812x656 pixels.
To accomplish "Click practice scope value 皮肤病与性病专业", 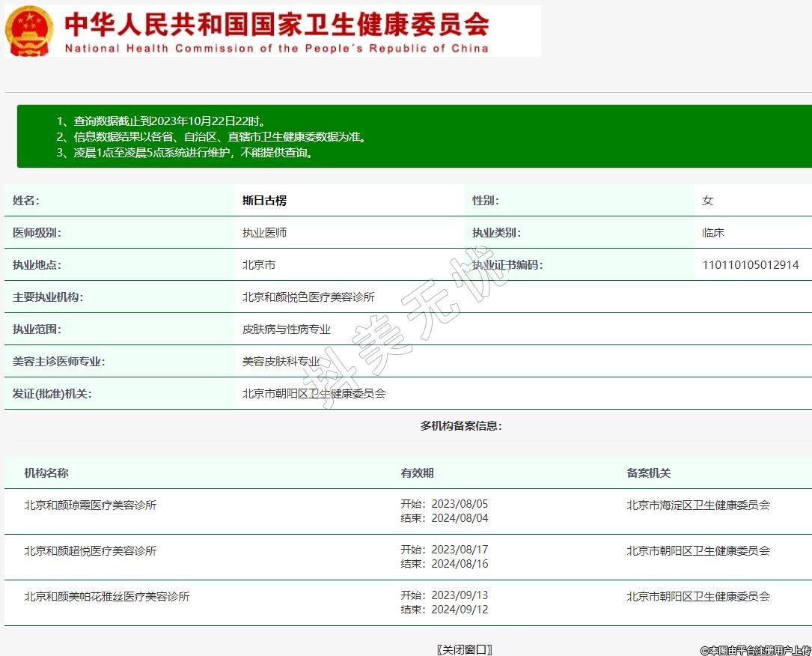I will 286,329.
